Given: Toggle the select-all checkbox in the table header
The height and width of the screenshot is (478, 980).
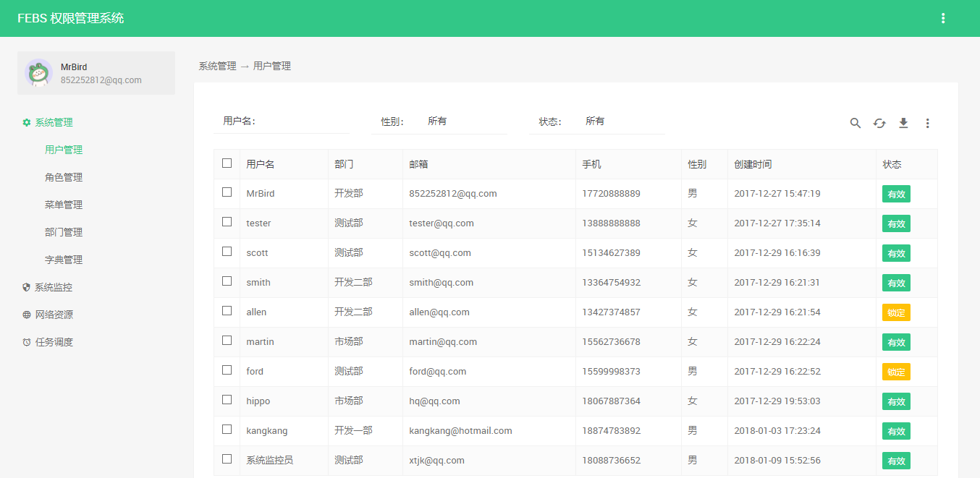Looking at the screenshot, I should coord(227,163).
